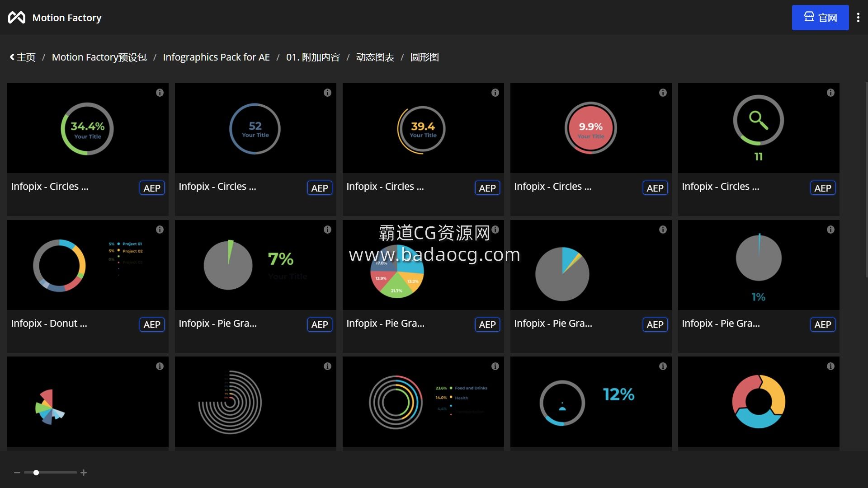This screenshot has height=488, width=868.
Task: Click AEP badge on the 52 circle card
Action: click(320, 188)
